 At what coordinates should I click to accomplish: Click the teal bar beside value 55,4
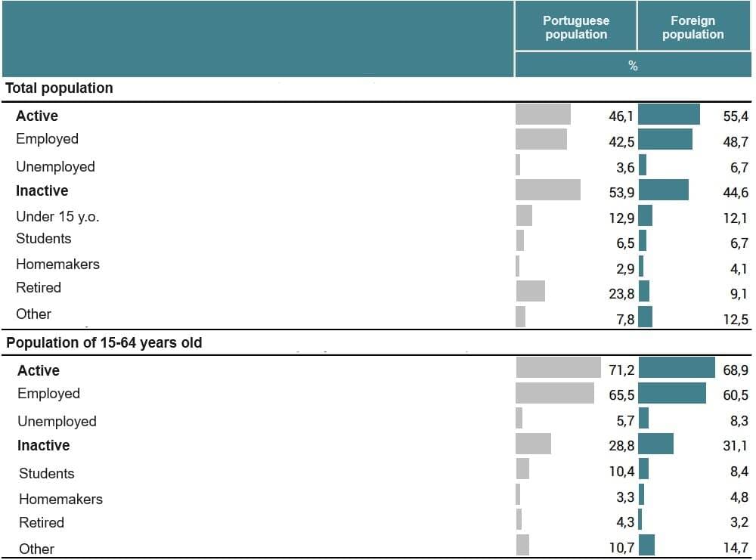coord(669,115)
